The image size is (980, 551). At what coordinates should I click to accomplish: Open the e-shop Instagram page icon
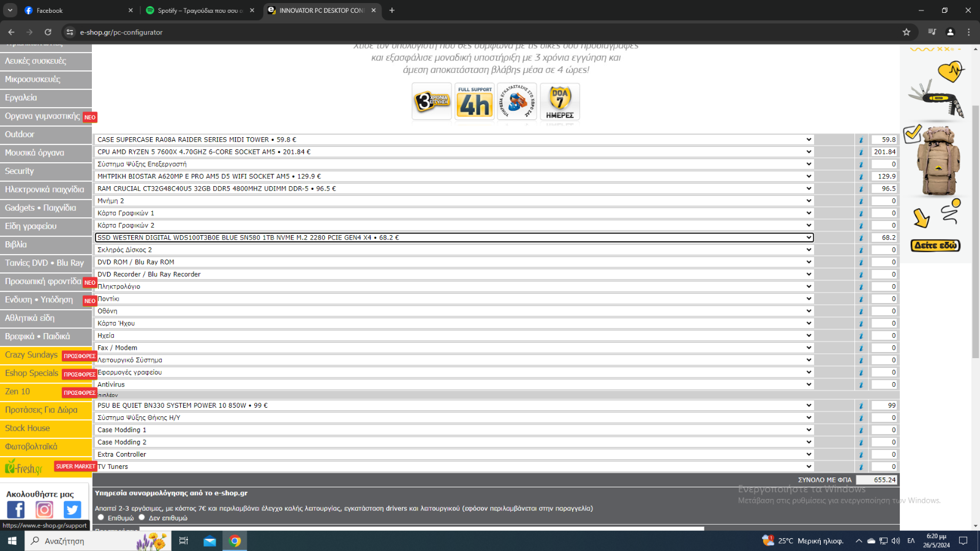click(x=44, y=509)
